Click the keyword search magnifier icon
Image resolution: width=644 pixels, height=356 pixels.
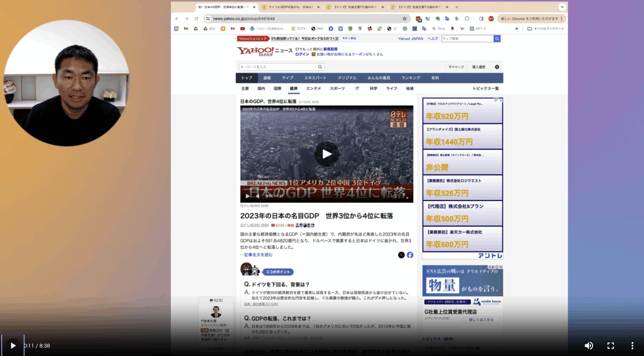point(320,67)
